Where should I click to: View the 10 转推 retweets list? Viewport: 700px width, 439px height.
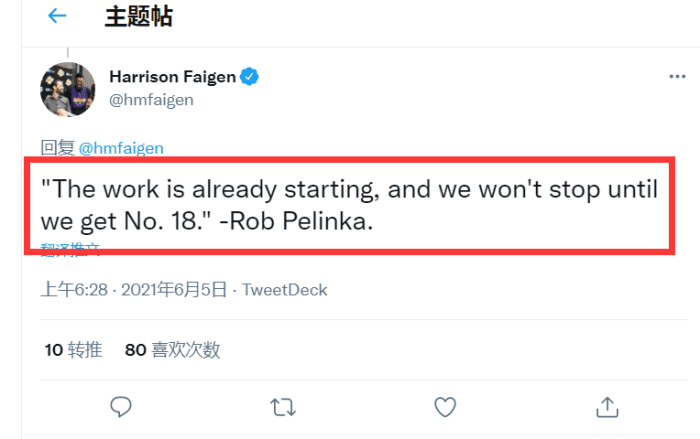[74, 350]
